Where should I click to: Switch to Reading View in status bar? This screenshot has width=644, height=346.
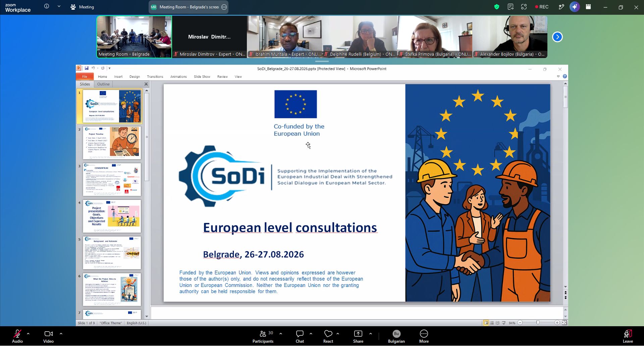pos(497,323)
